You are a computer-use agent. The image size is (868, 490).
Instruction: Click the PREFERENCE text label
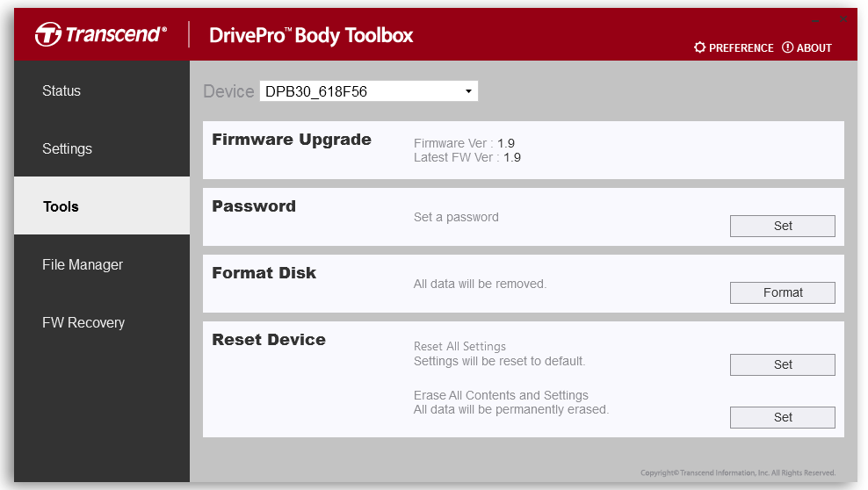tap(741, 48)
